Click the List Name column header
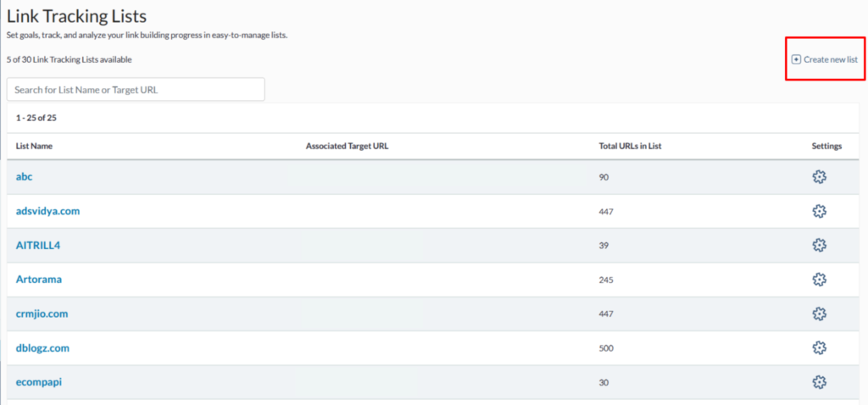Screen dimensions: 868x405 [x=34, y=147]
